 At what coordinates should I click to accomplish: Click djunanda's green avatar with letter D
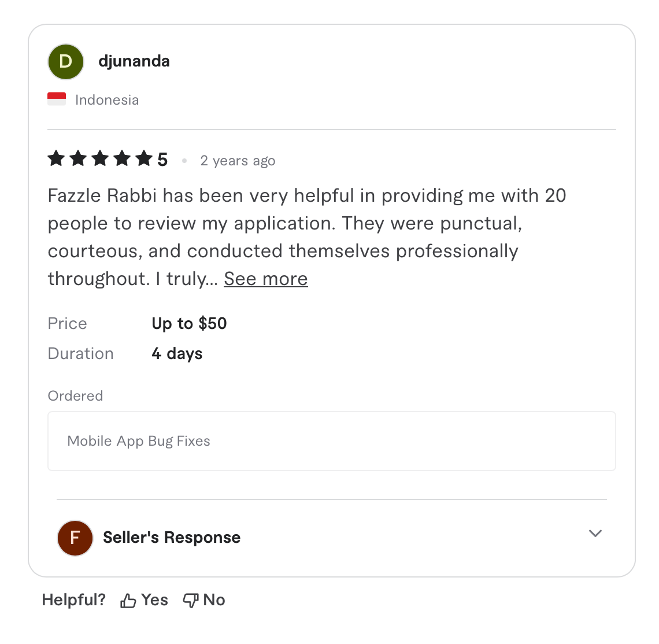click(x=65, y=61)
